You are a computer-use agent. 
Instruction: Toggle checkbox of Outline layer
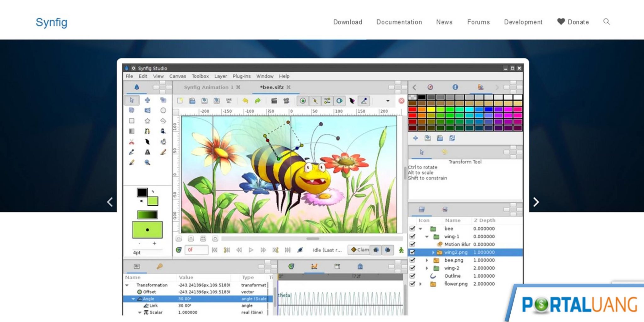click(412, 276)
